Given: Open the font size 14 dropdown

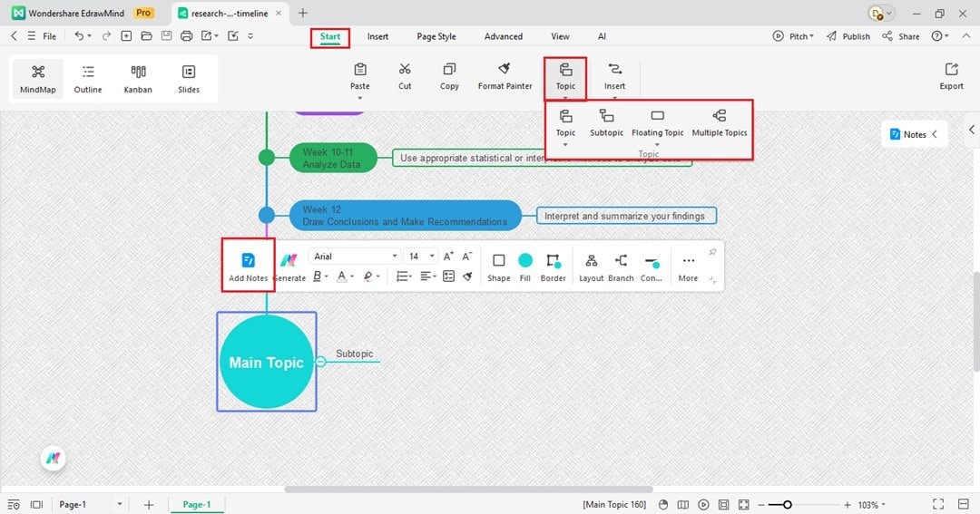Looking at the screenshot, I should [x=421, y=256].
